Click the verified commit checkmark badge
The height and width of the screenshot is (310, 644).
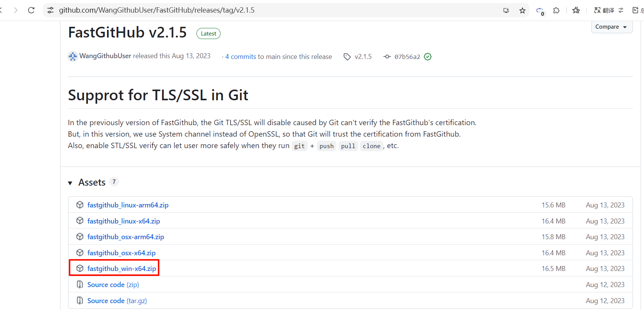pos(428,57)
